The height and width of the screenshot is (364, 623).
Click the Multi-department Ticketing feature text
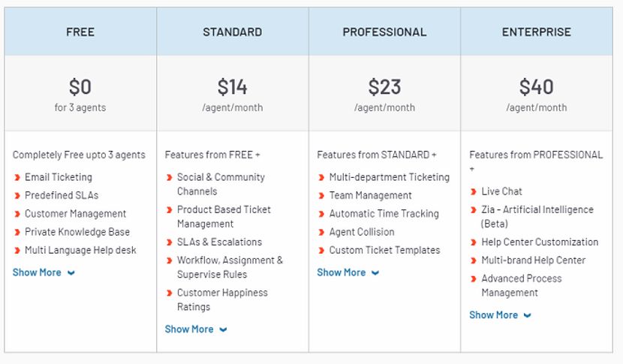pyautogui.click(x=389, y=178)
